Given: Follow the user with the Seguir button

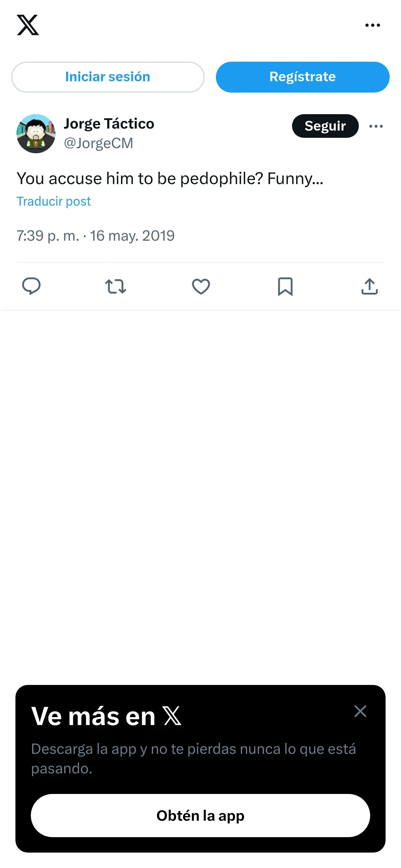Looking at the screenshot, I should tap(325, 126).
